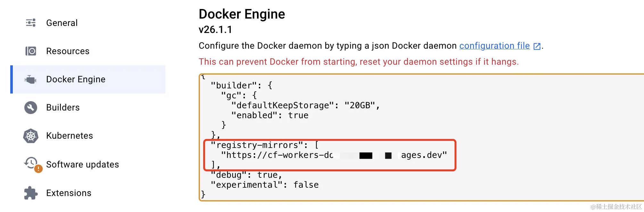Click the Extensions puzzle piece icon
The image size is (644, 212).
(x=31, y=193)
